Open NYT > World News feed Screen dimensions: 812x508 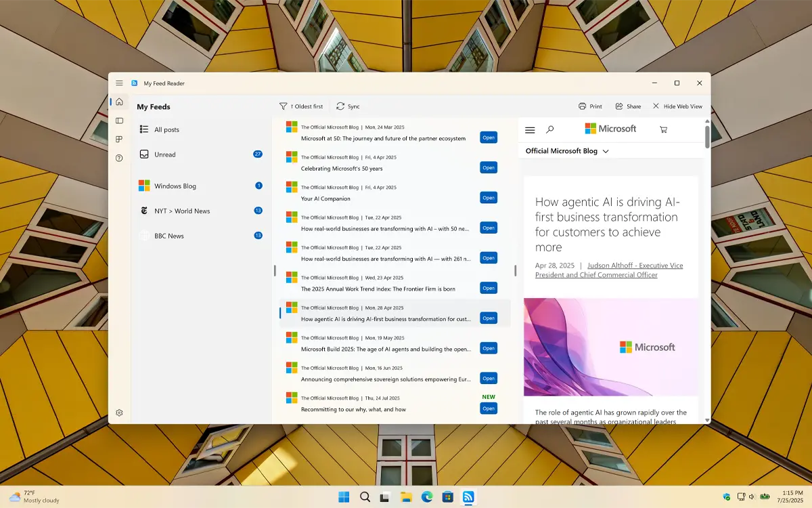pos(201,211)
